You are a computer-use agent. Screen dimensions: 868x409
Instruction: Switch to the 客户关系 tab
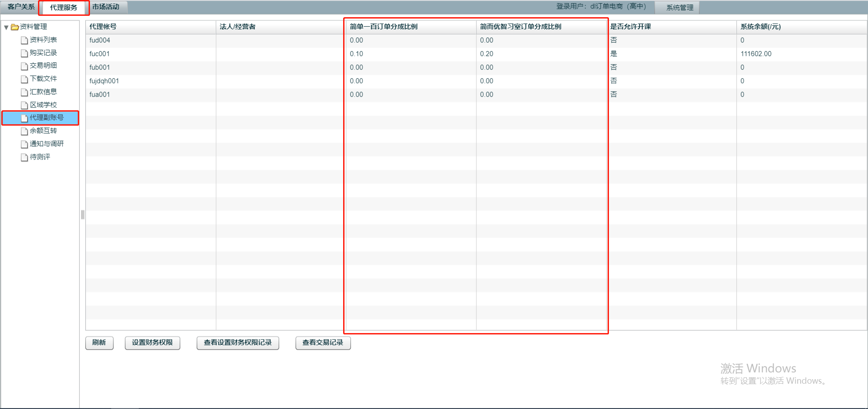click(21, 7)
